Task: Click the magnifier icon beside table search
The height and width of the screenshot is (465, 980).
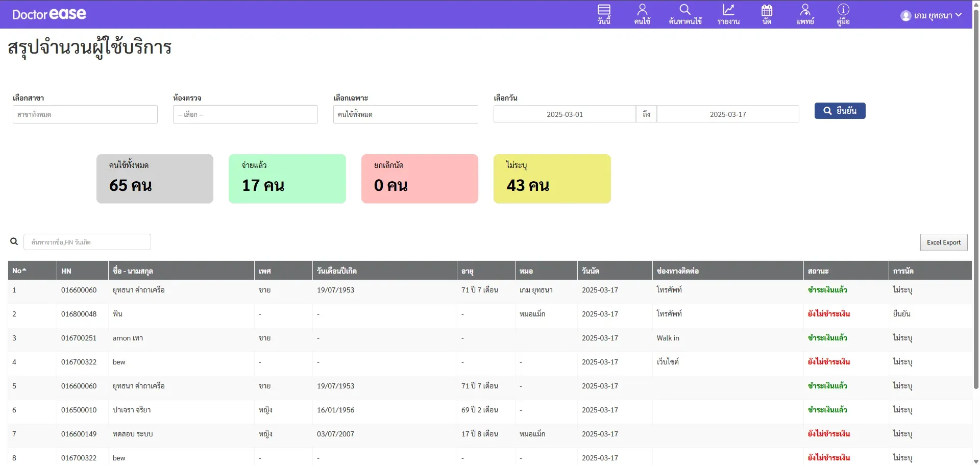Action: [14, 241]
